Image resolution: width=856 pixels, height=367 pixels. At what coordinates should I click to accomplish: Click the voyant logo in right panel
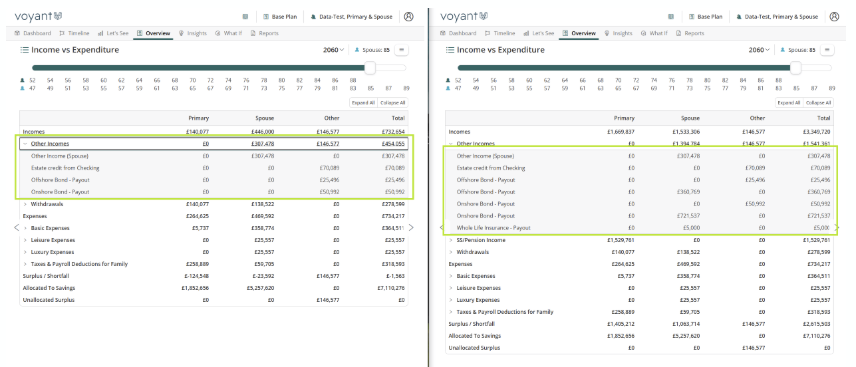[464, 16]
